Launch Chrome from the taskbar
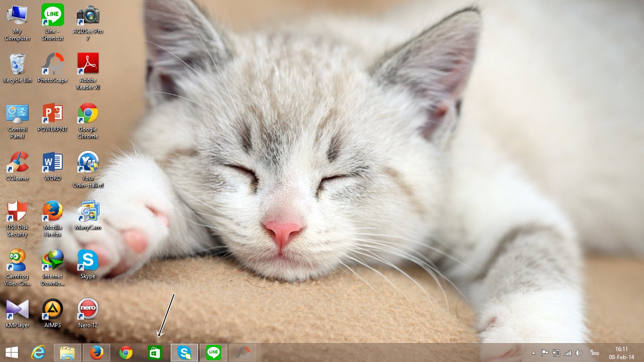The image size is (644, 362). pos(126,353)
